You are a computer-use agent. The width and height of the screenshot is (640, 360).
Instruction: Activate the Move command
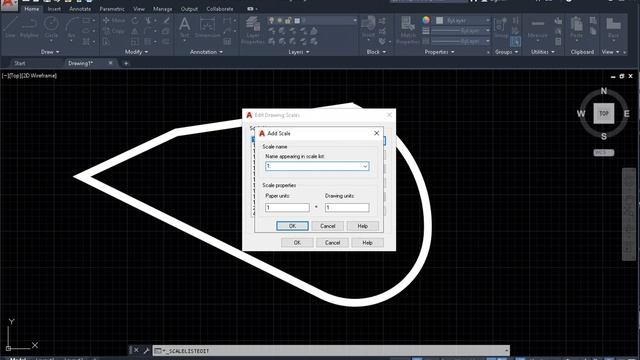point(114,20)
